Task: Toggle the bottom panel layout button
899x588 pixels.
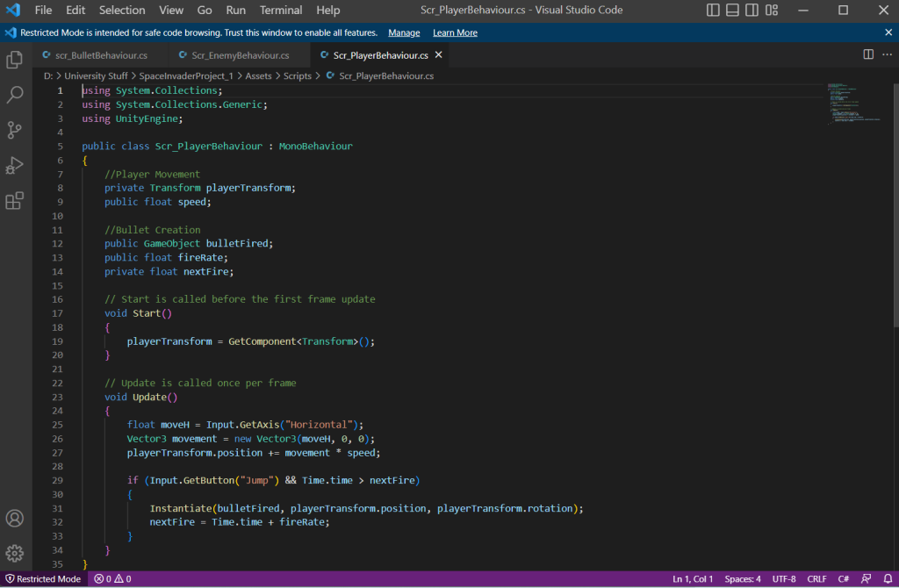Action: coord(733,11)
